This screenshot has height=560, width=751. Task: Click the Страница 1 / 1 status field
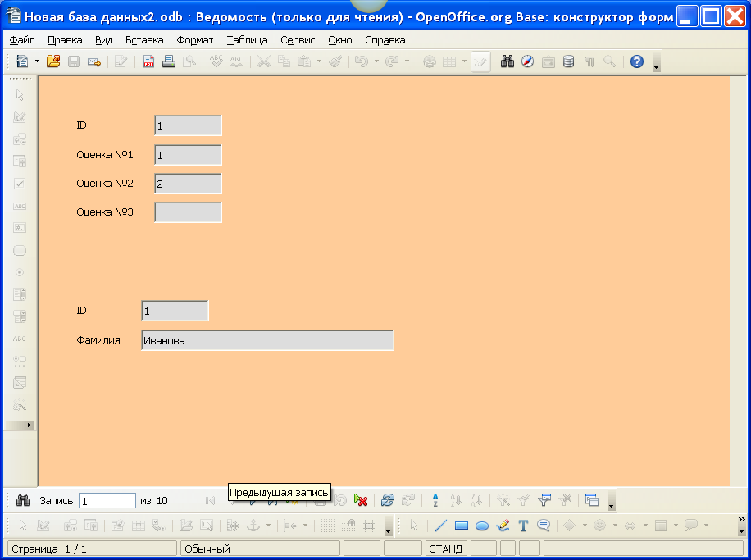(x=93, y=549)
